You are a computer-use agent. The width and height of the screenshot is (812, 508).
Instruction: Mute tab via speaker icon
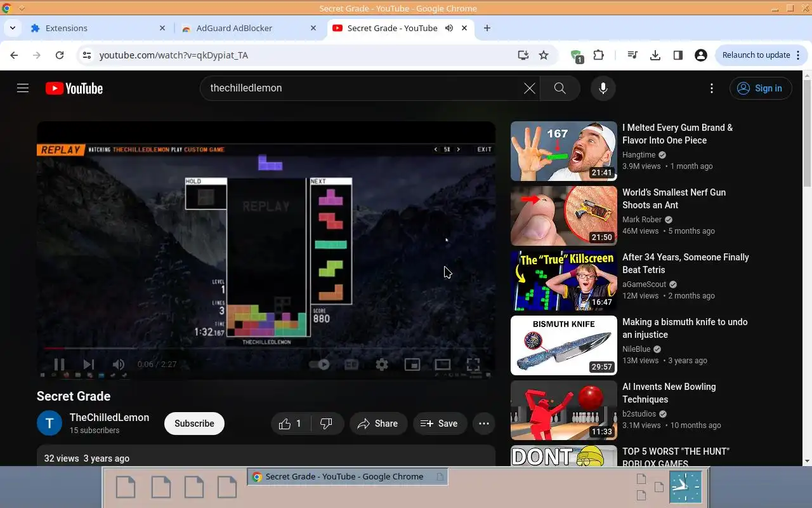pos(449,28)
